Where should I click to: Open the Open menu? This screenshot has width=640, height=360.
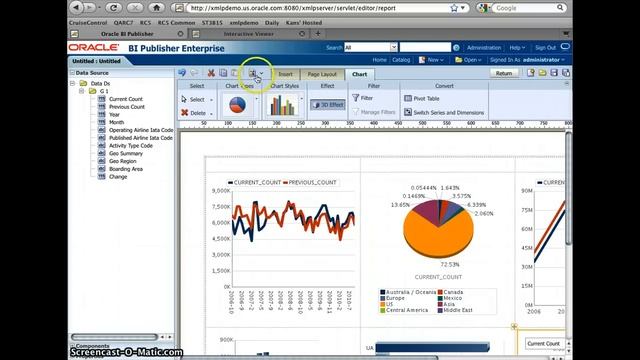469,60
